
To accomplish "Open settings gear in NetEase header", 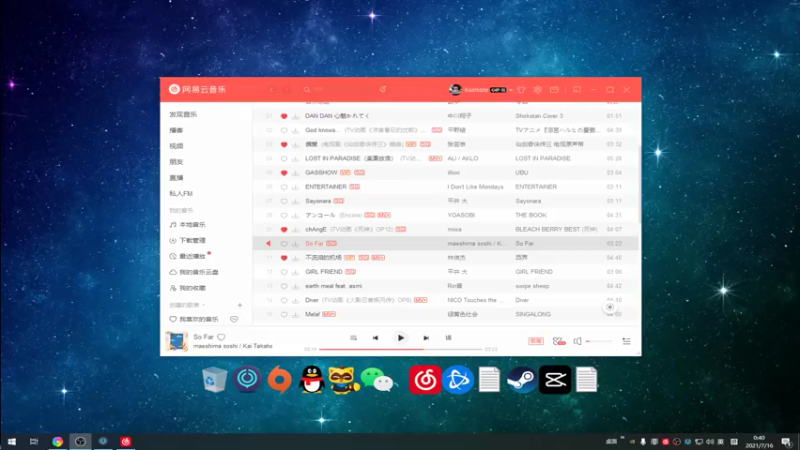I will [x=537, y=90].
